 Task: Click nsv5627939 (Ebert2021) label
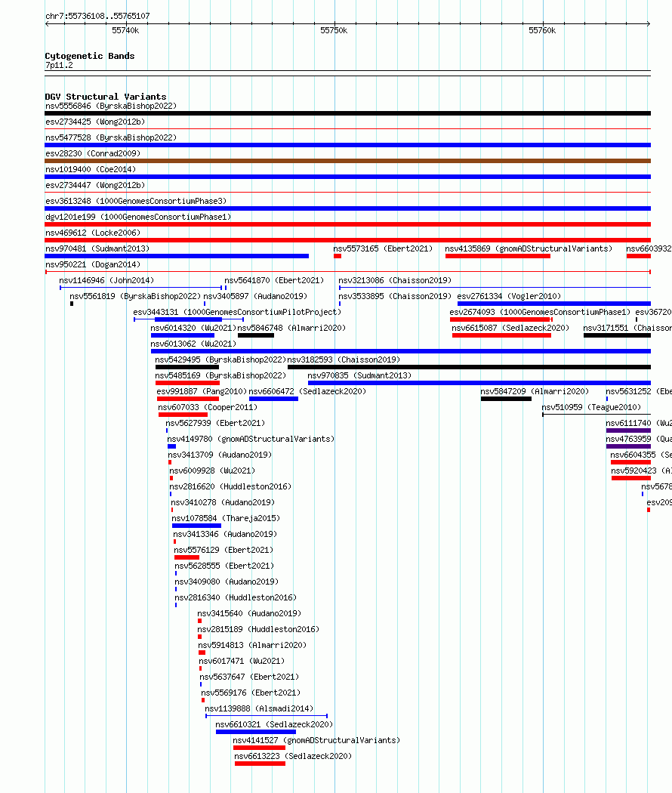tap(215, 423)
